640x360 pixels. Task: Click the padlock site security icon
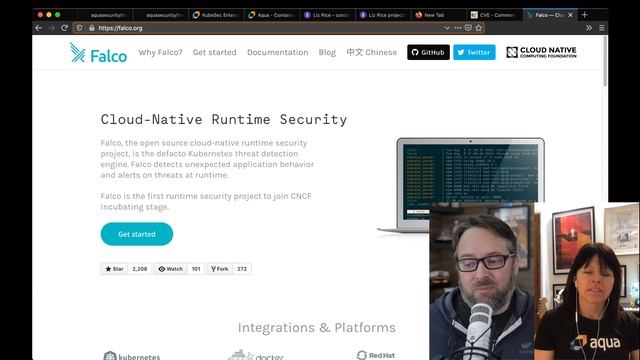click(91, 28)
